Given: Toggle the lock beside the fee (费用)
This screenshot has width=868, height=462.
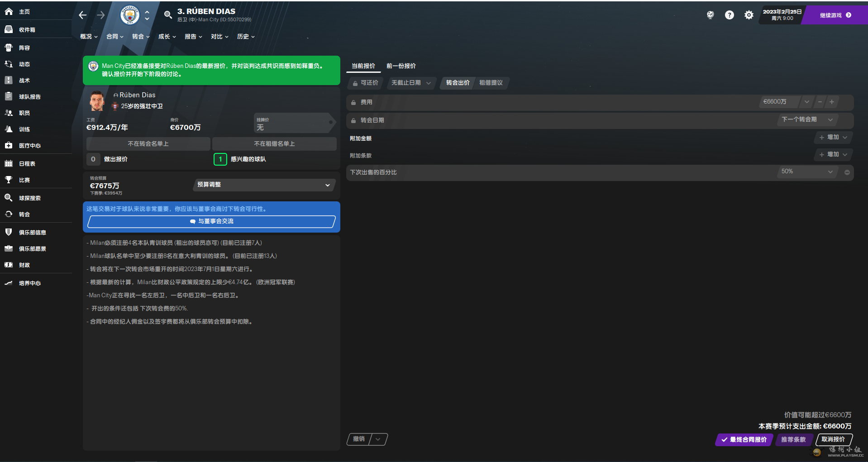Looking at the screenshot, I should coord(353,102).
